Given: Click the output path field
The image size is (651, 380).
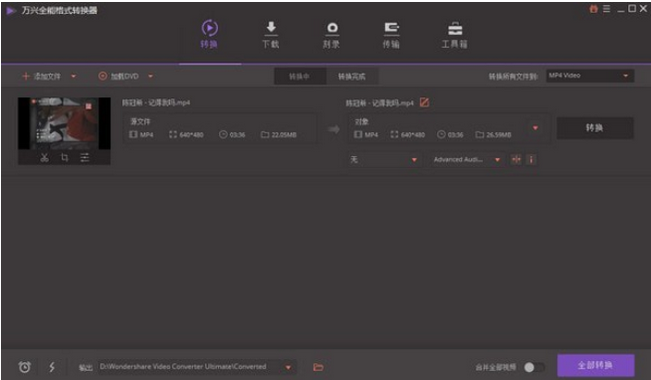Looking at the screenshot, I should [190, 367].
